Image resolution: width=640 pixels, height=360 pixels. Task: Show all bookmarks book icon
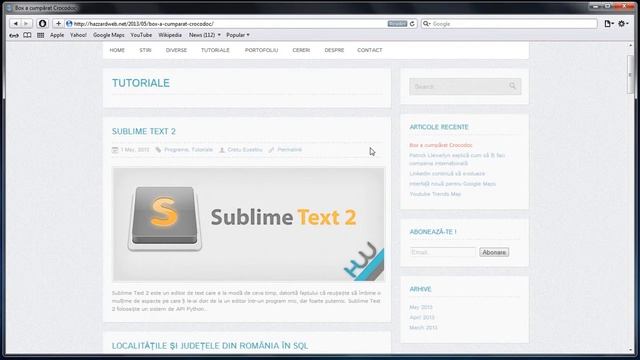pos(27,36)
